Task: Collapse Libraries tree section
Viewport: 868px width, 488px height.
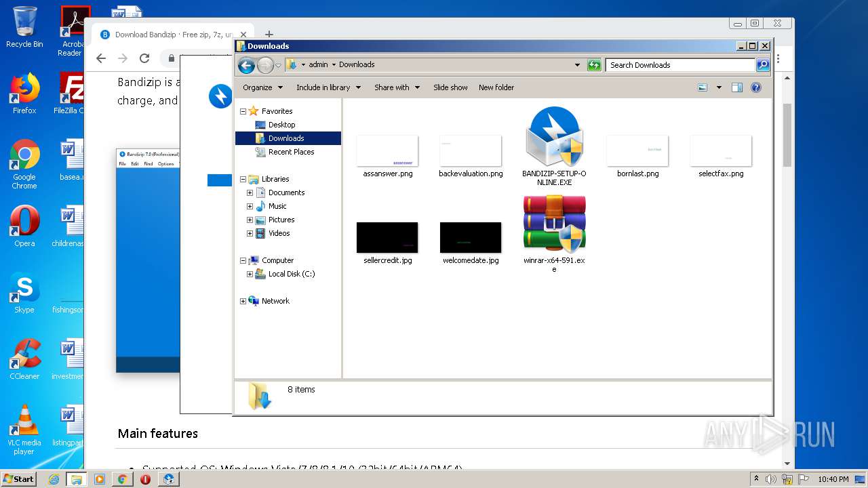Action: pos(243,179)
